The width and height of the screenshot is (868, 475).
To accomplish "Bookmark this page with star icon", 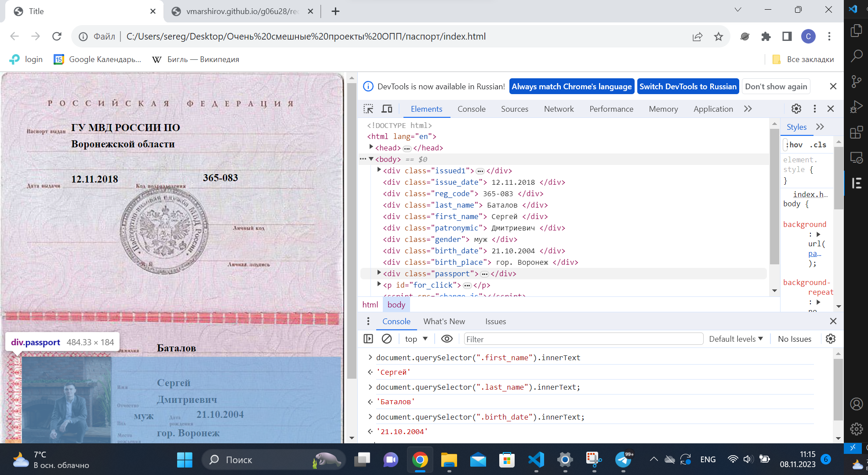I will click(x=719, y=37).
